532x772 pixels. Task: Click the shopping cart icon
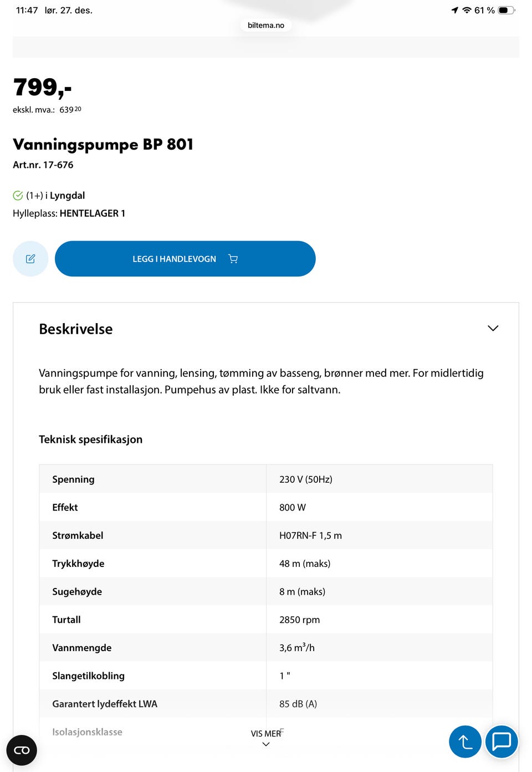point(233,259)
